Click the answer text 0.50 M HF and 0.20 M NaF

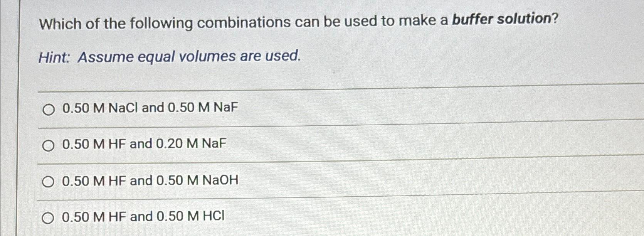pos(143,145)
